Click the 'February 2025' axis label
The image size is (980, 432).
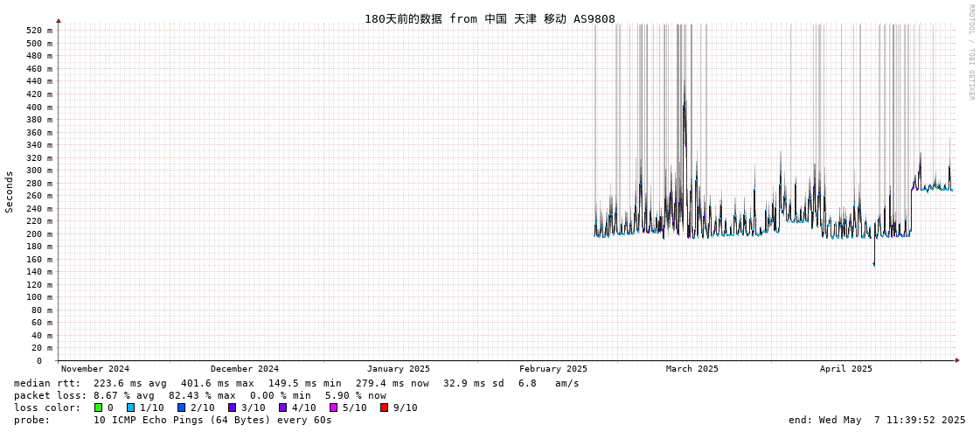553,369
